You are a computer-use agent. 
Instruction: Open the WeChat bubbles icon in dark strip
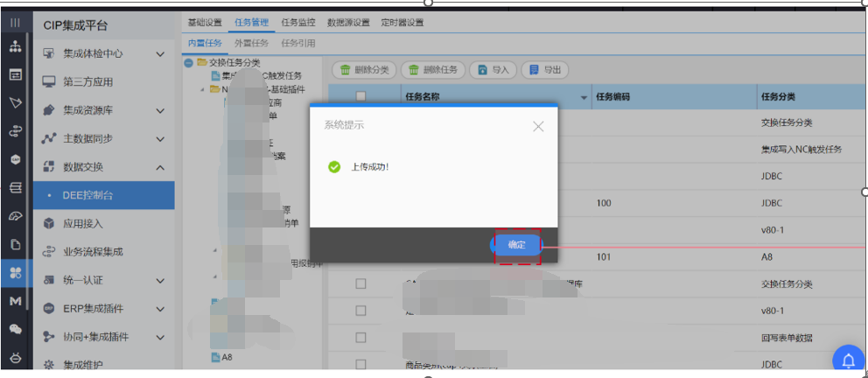[x=16, y=329]
